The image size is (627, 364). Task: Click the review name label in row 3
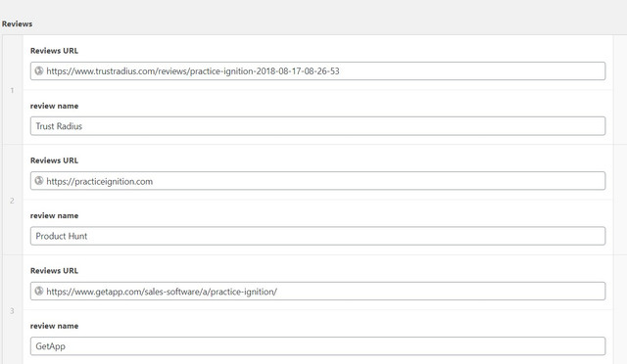[55, 326]
